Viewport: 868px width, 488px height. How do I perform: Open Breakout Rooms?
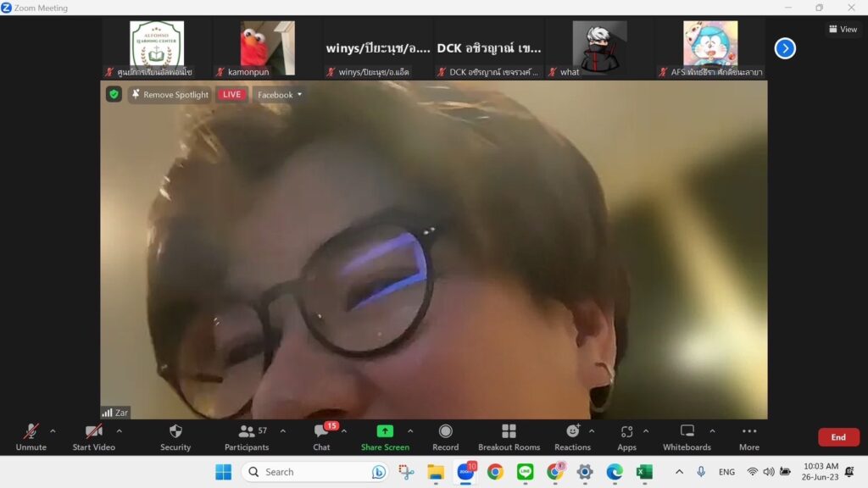point(509,436)
